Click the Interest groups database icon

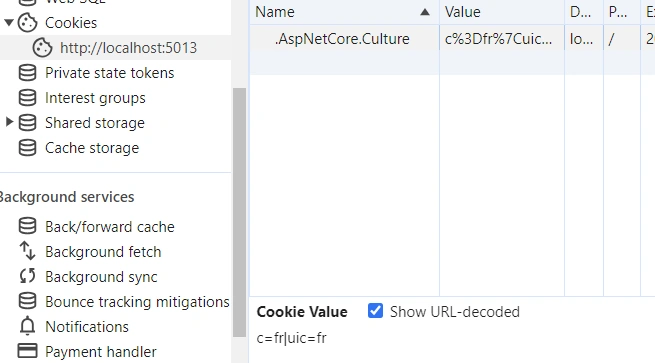pos(28,98)
